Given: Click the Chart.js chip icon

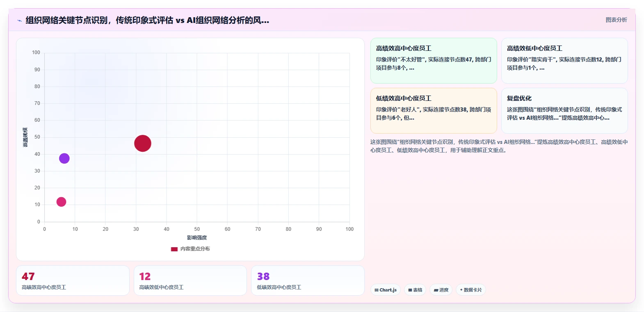Looking at the screenshot, I should tap(377, 290).
